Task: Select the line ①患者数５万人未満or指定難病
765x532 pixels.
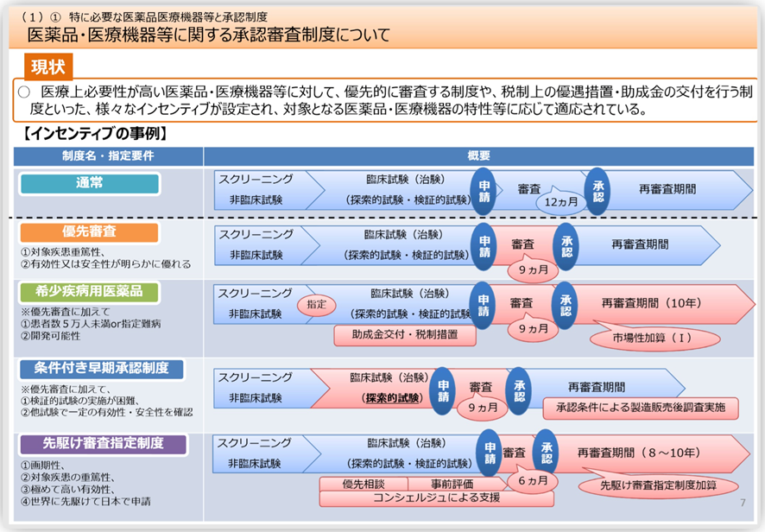Action: click(91, 324)
